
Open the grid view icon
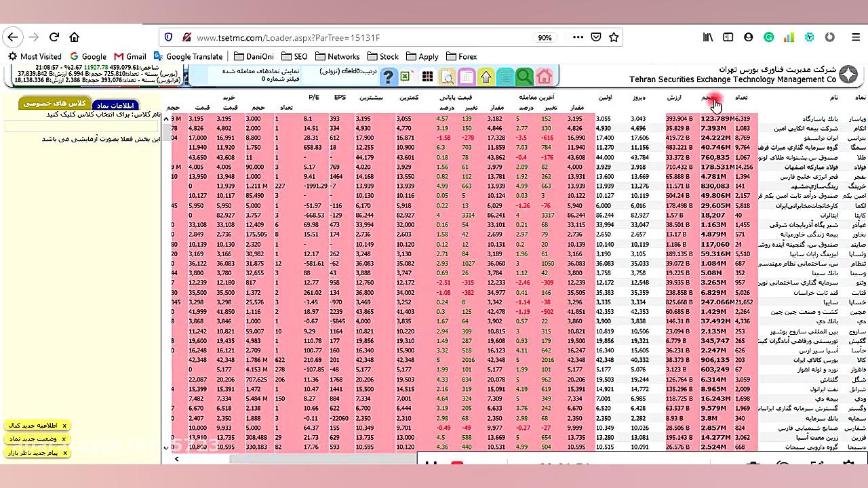(x=427, y=77)
